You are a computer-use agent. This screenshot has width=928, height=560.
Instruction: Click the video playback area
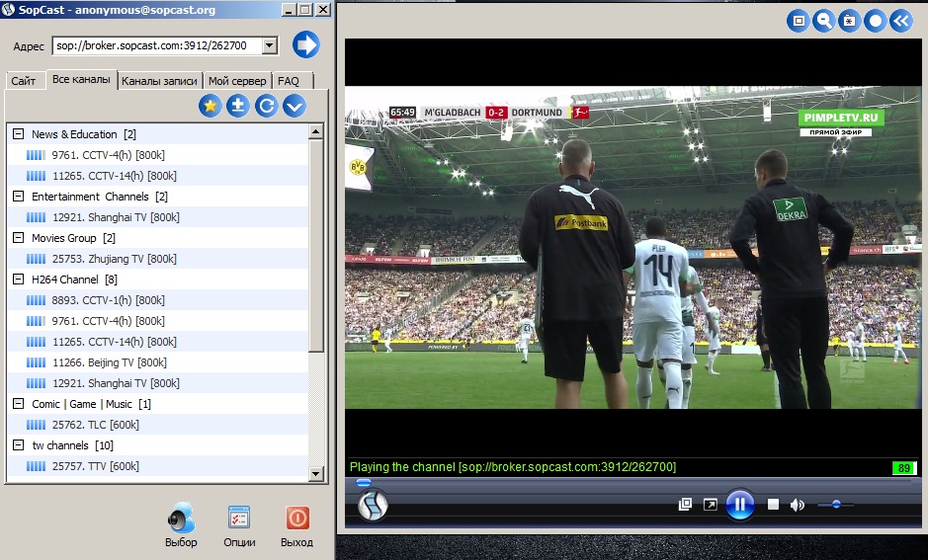633,247
